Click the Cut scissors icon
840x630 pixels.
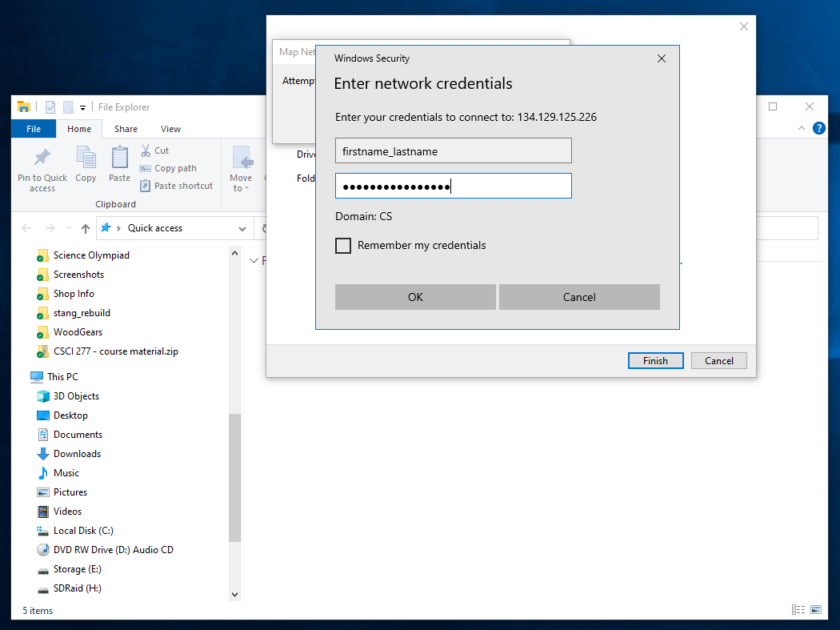[146, 150]
